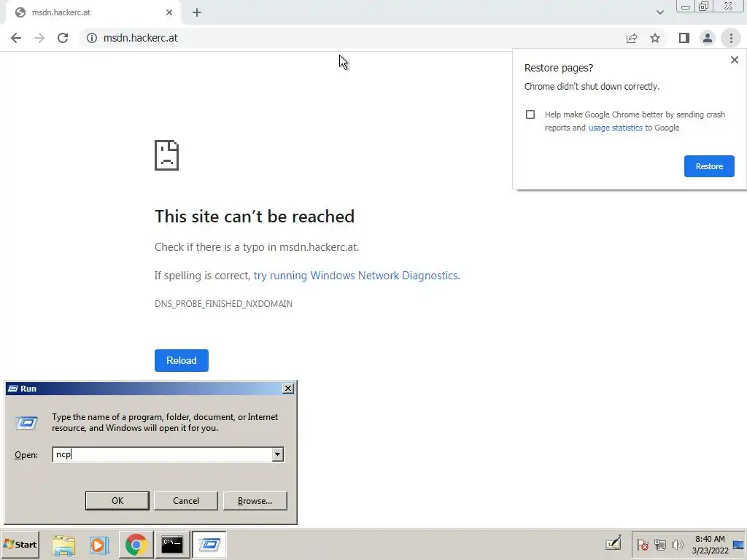Image resolution: width=747 pixels, height=560 pixels.
Task: Click Cancel in the Run dialog
Action: (186, 500)
